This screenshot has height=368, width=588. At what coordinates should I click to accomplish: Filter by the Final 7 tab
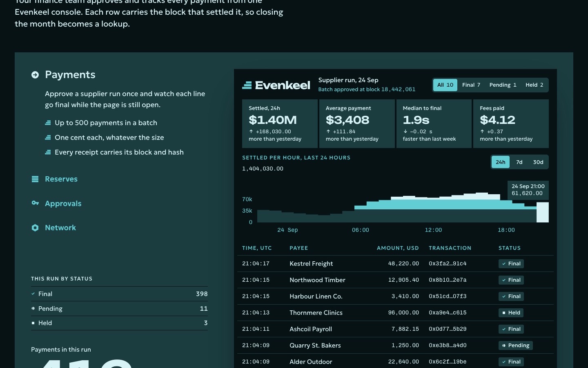click(471, 85)
